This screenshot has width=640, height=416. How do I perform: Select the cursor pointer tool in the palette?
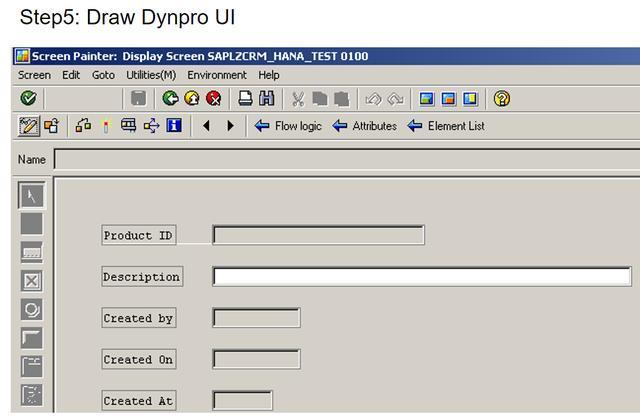point(32,196)
